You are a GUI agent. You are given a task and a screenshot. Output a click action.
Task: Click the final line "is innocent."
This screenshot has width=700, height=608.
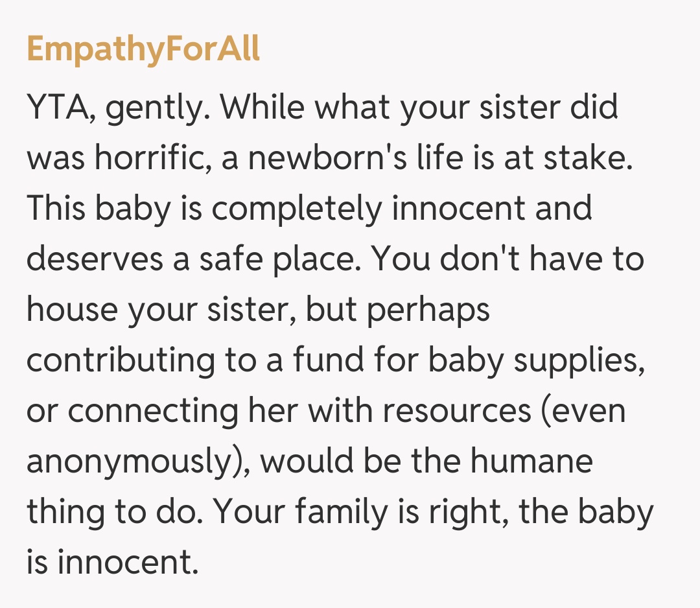click(x=111, y=561)
